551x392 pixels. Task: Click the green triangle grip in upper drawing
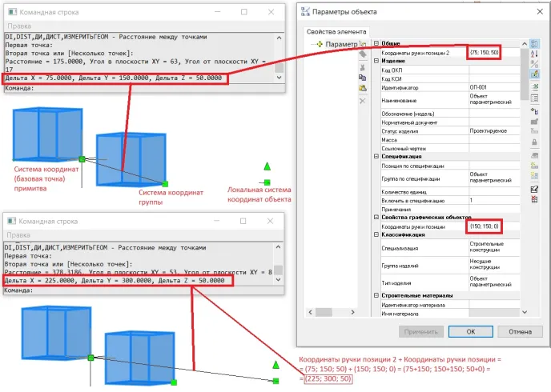(268, 166)
